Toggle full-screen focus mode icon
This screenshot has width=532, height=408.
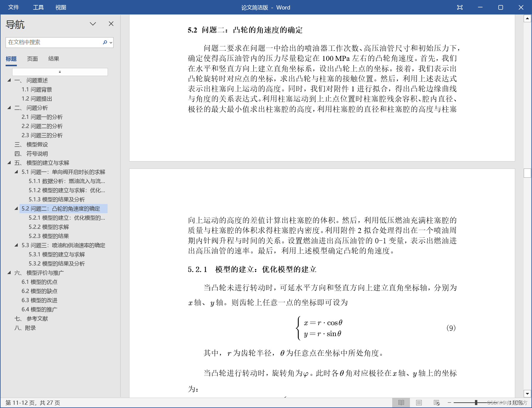[460, 7]
